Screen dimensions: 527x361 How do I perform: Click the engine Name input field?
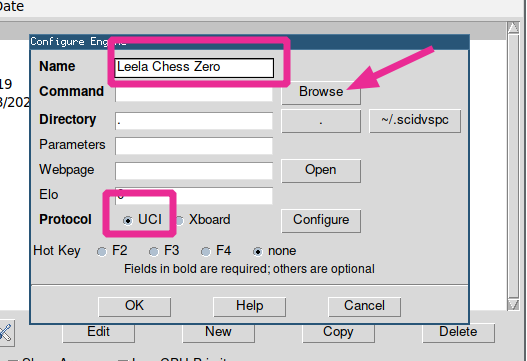tap(194, 68)
